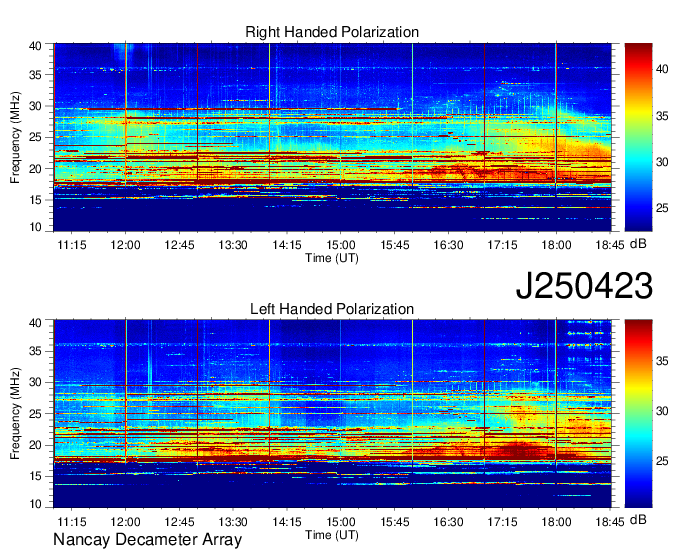This screenshot has width=680, height=552.
Task: Click 15:00 tick on Right Handed time axis
Action: (x=340, y=245)
